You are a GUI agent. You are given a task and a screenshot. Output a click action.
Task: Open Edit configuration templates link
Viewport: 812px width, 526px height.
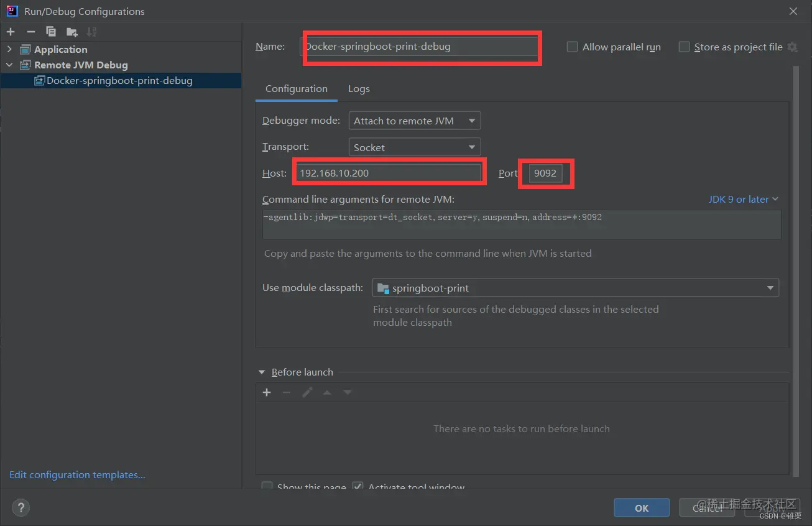tap(77, 475)
